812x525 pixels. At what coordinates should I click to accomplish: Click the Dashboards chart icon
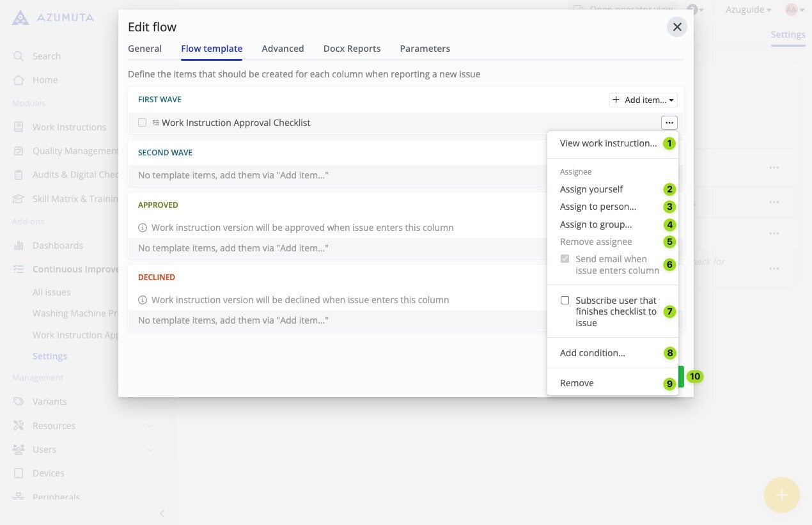click(19, 246)
